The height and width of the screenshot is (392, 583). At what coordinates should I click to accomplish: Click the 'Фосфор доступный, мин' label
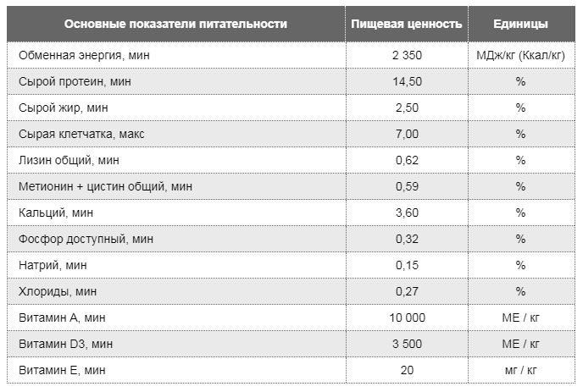click(86, 239)
